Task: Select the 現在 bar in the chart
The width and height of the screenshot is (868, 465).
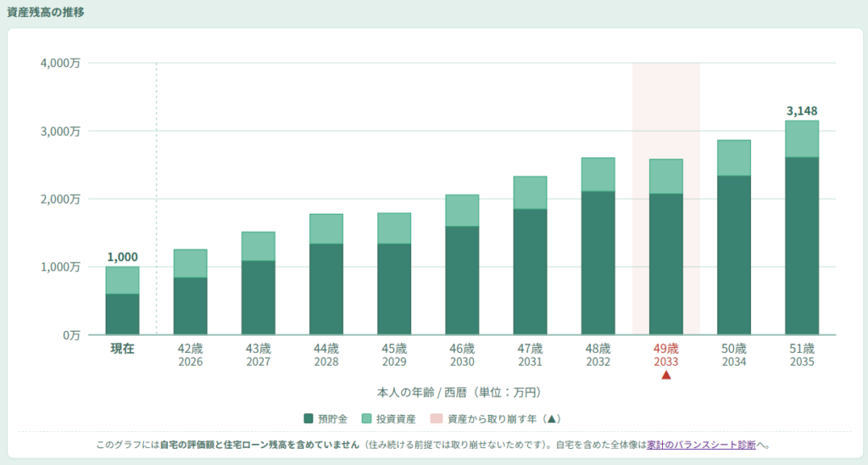Action: pyautogui.click(x=122, y=300)
